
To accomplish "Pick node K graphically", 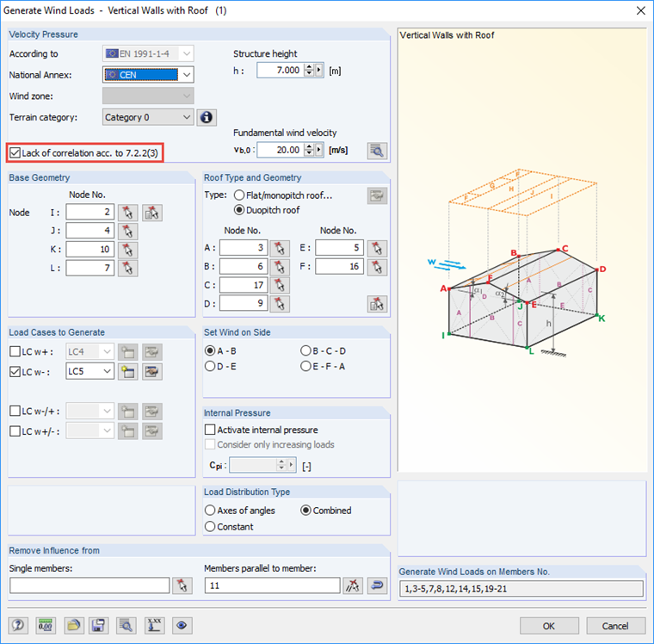I will coord(127,250).
